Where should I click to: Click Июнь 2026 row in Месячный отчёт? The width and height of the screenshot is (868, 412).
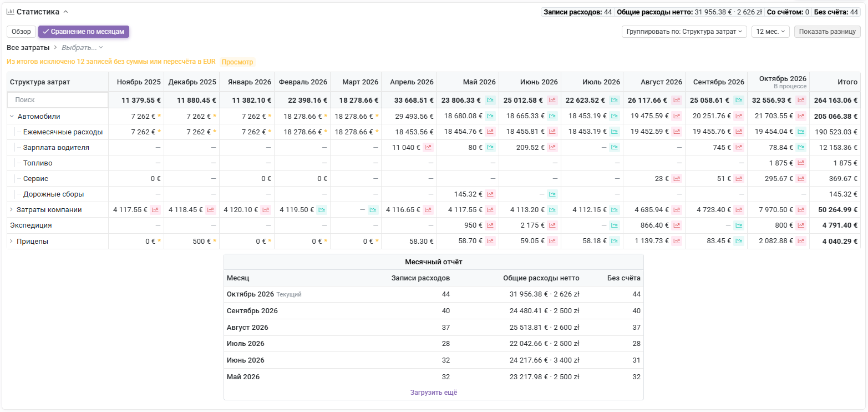pyautogui.click(x=434, y=360)
